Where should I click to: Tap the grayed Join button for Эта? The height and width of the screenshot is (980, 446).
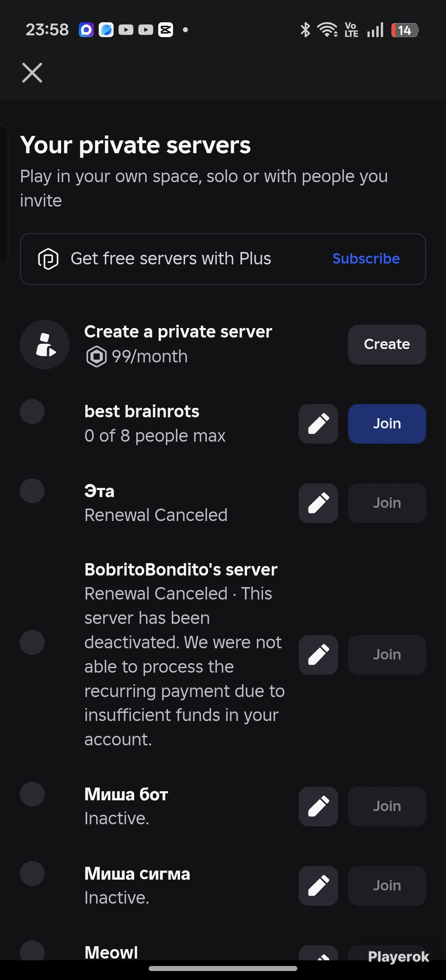click(x=387, y=503)
